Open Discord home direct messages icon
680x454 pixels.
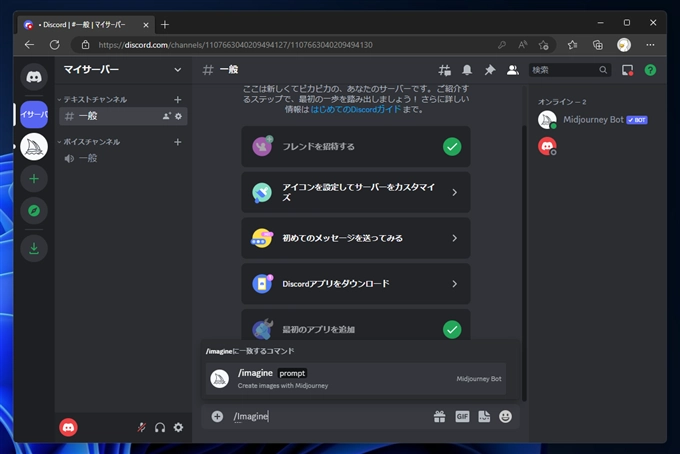(x=34, y=77)
